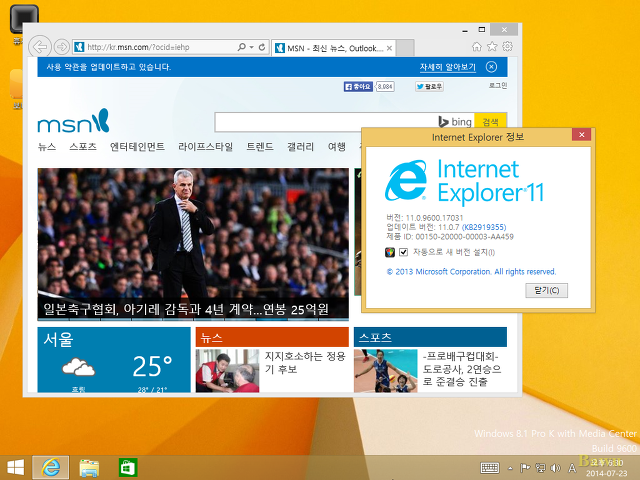Open the 서울 weather tile
The width and height of the screenshot is (640, 480).
pos(114,360)
